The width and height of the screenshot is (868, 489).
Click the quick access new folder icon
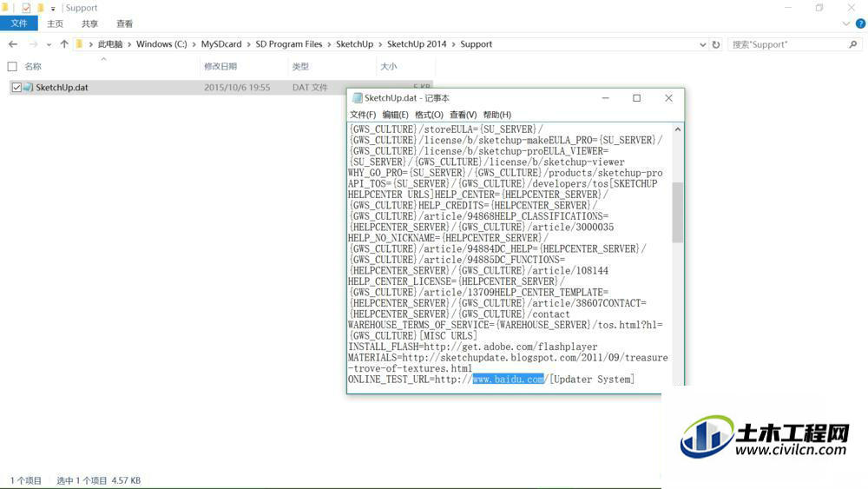click(x=40, y=8)
